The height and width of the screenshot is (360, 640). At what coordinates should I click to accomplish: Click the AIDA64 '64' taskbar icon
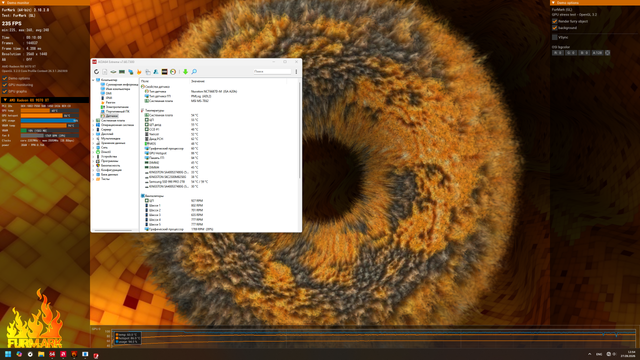coord(52,354)
